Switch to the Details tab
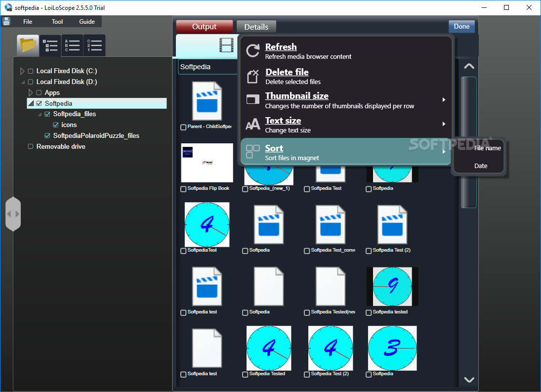 coord(256,27)
